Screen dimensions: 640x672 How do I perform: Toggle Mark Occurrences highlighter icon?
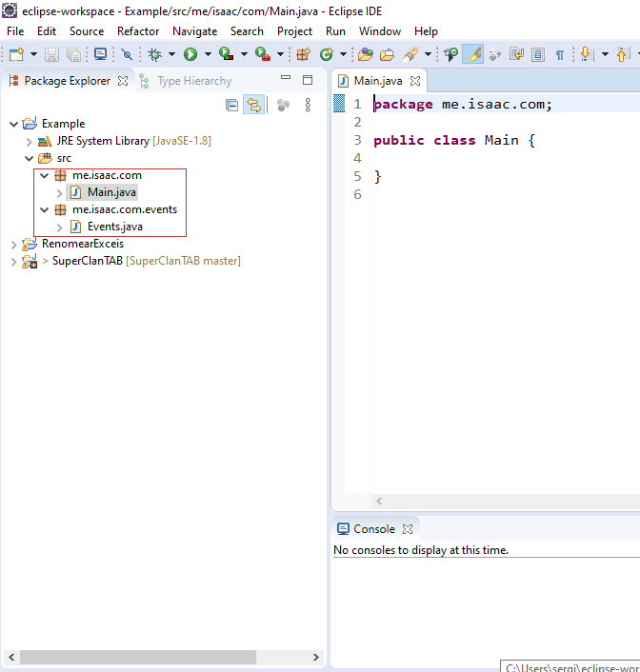point(473,54)
